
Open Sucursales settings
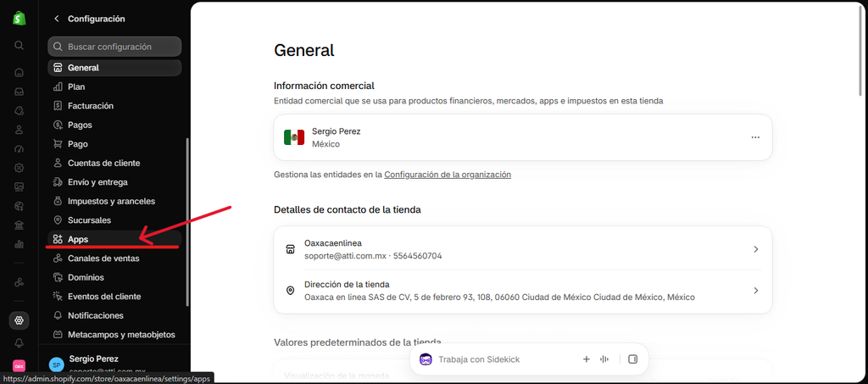[114, 220]
